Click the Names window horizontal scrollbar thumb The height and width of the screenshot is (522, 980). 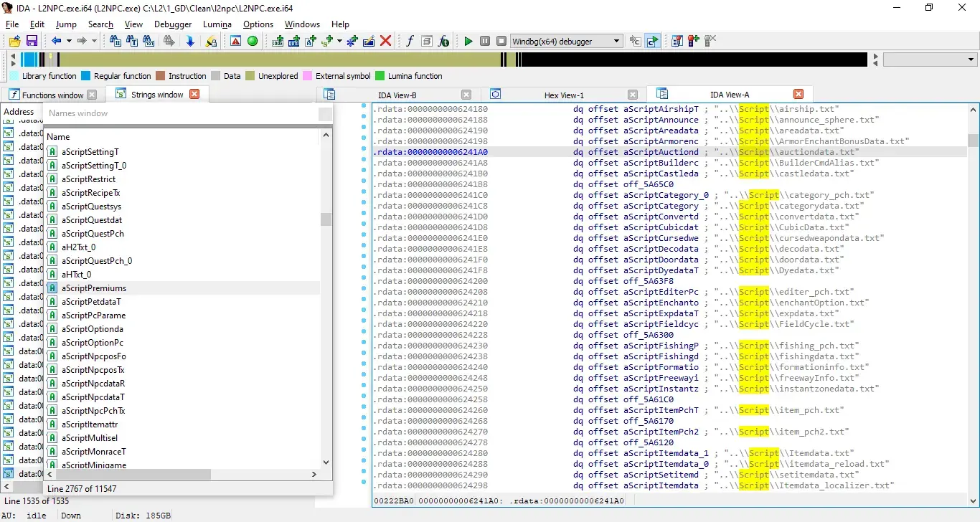click(133, 474)
